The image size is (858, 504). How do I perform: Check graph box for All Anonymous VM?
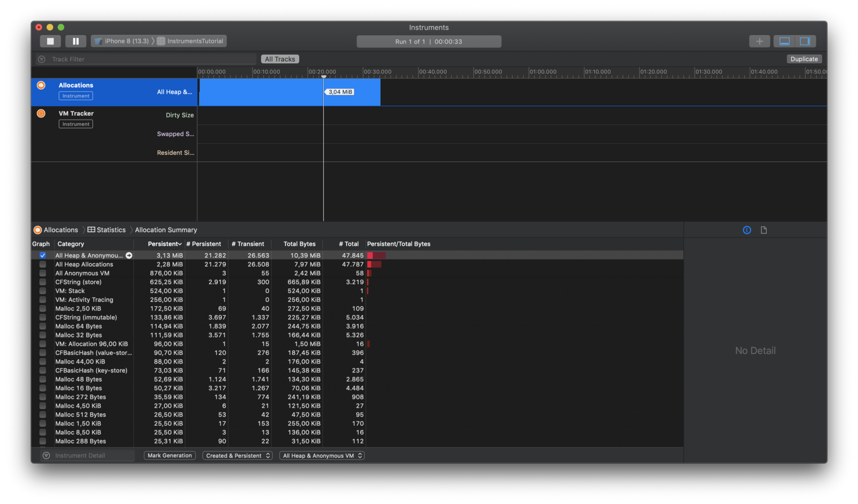42,273
